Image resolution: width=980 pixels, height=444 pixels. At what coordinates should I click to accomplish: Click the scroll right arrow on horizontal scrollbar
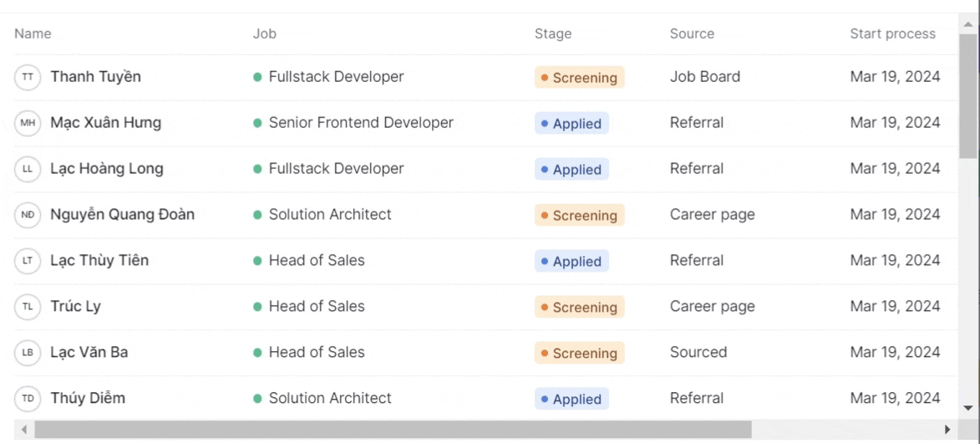[947, 430]
